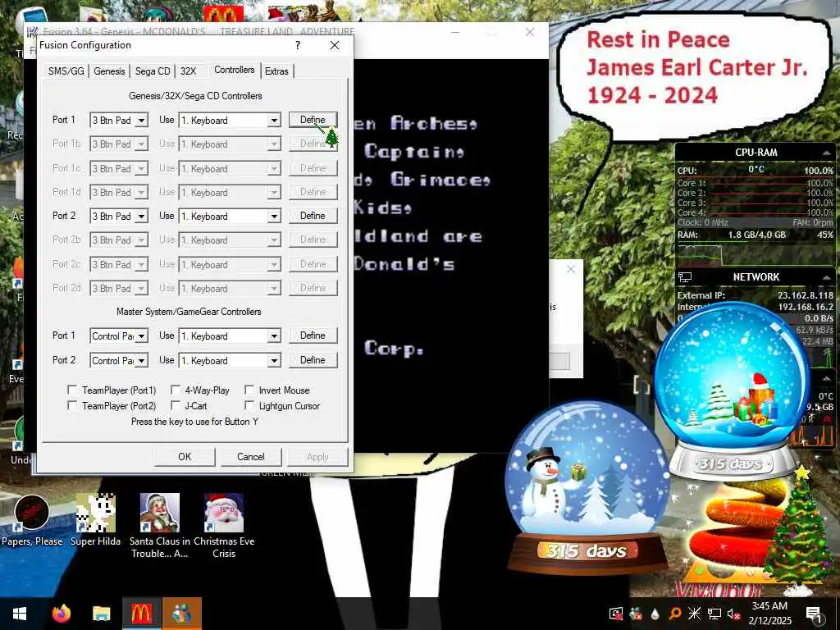Viewport: 840px width, 630px height.
Task: Click the blue gift snow globe gadget
Action: (732, 390)
